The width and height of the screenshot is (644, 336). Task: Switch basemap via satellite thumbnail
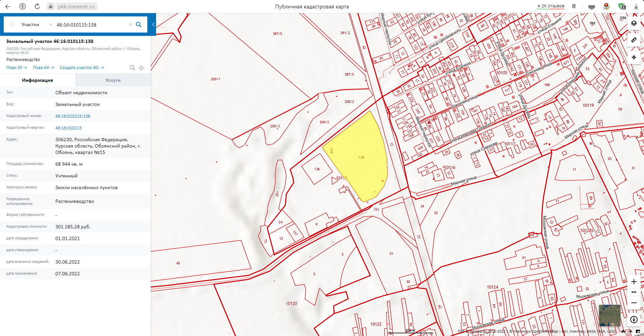(x=609, y=315)
